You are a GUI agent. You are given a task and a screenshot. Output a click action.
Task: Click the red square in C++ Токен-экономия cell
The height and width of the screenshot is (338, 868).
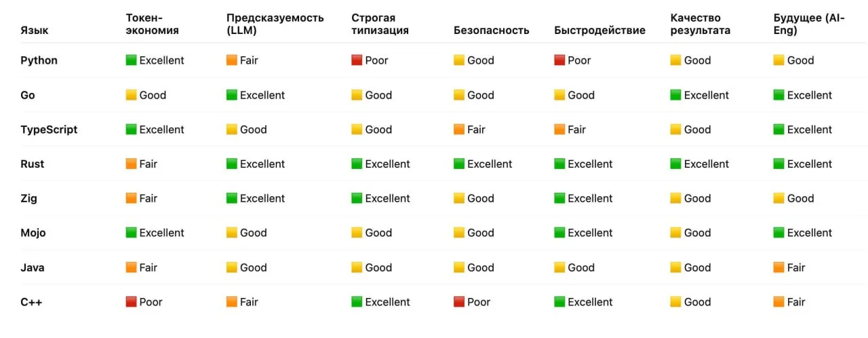[x=131, y=302]
